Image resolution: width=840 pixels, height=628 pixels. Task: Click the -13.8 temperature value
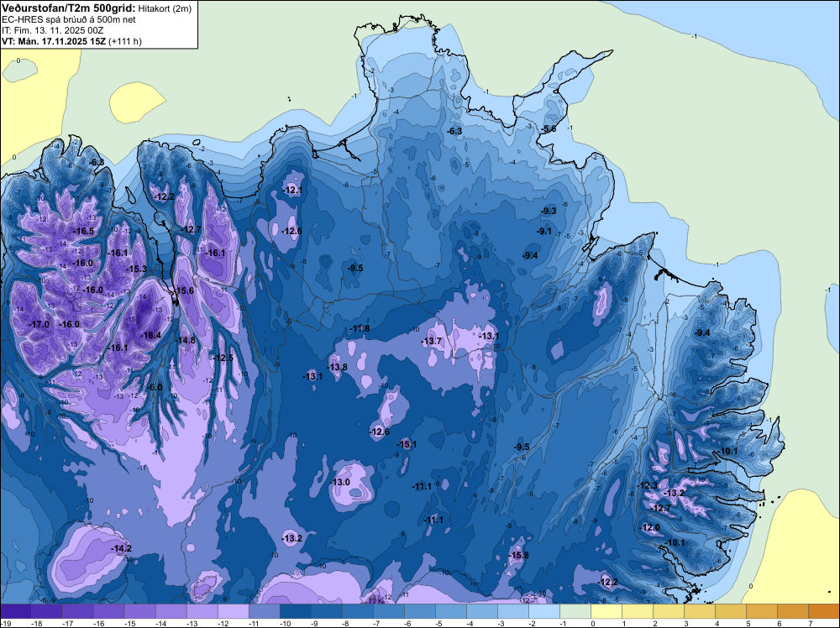click(337, 367)
